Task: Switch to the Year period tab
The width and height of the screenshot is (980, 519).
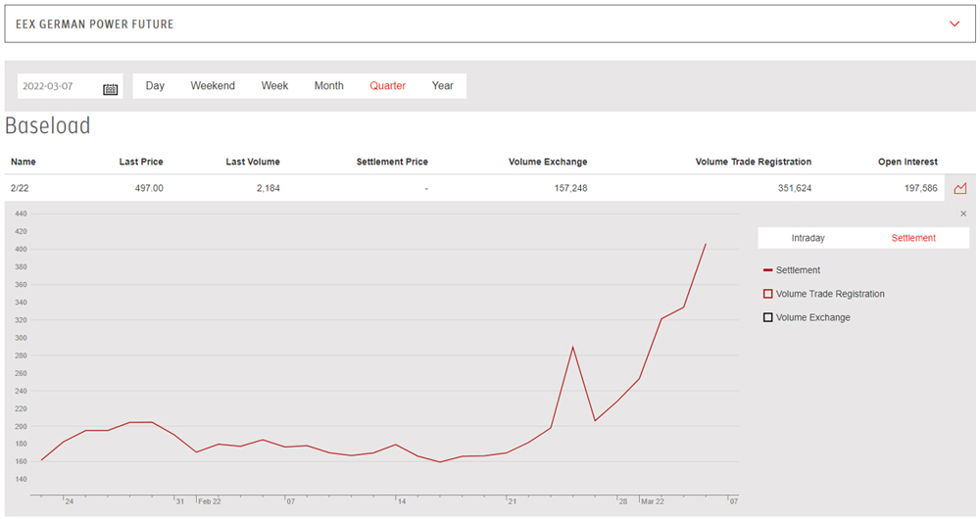Action: [x=442, y=86]
